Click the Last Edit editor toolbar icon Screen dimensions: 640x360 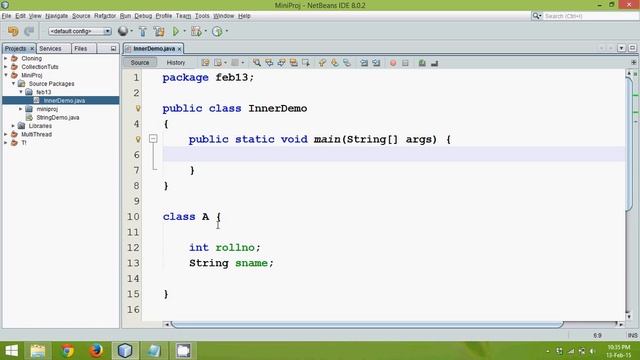205,62
